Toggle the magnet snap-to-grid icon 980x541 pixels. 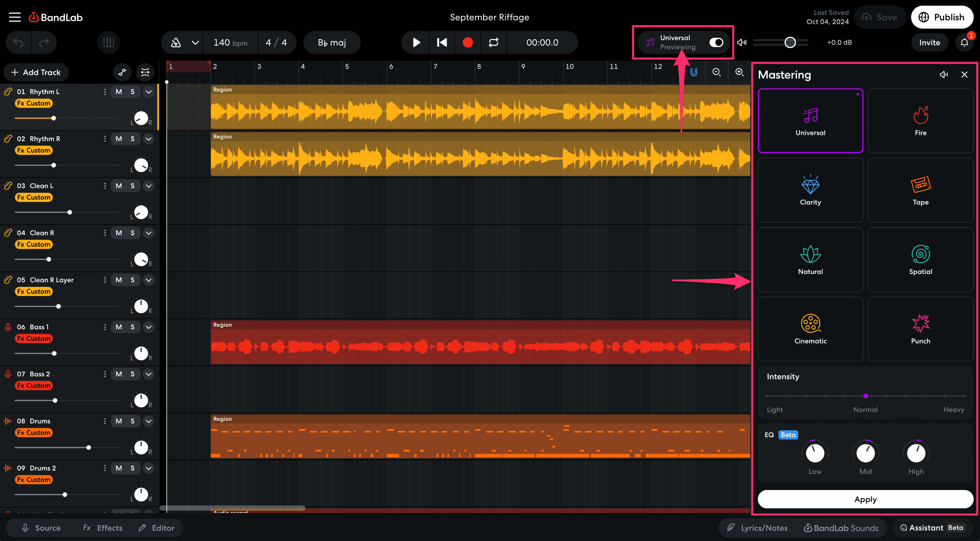(694, 72)
